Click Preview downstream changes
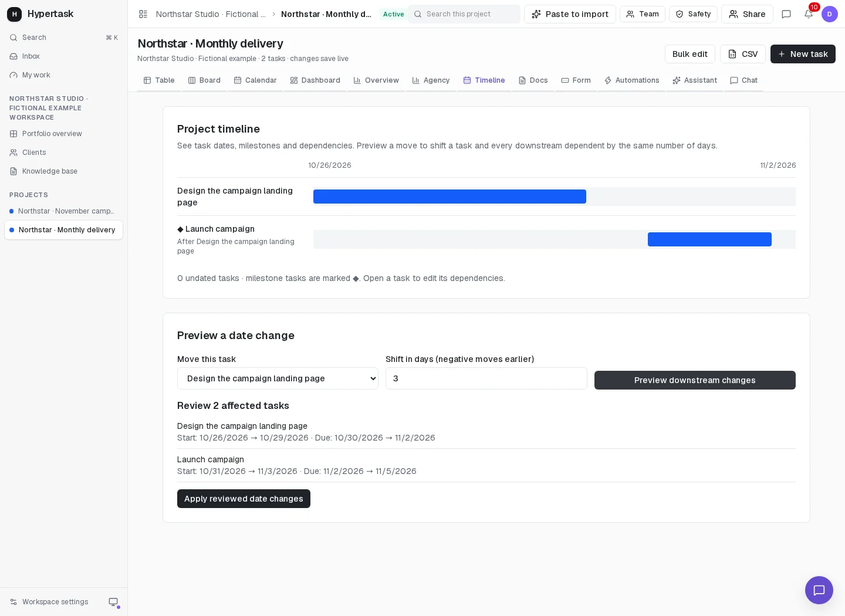This screenshot has width=845, height=616. pyautogui.click(x=695, y=380)
